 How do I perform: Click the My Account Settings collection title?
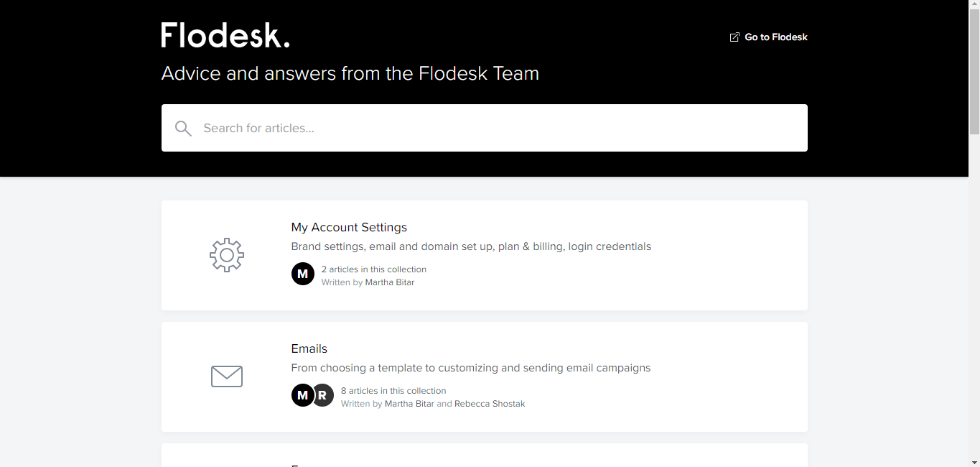pos(349,227)
